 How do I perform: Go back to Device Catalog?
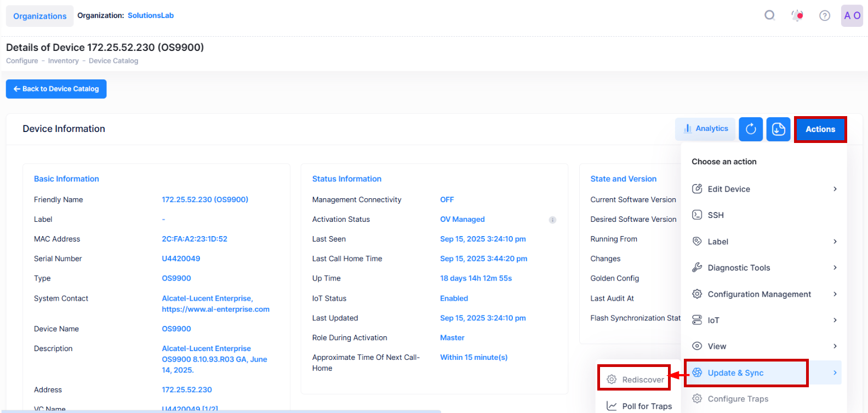pos(56,89)
